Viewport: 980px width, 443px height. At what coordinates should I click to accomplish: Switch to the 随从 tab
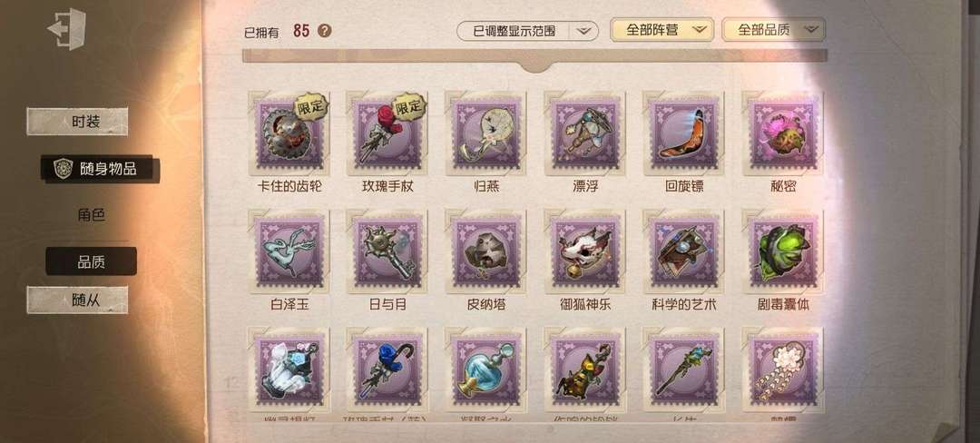77,300
